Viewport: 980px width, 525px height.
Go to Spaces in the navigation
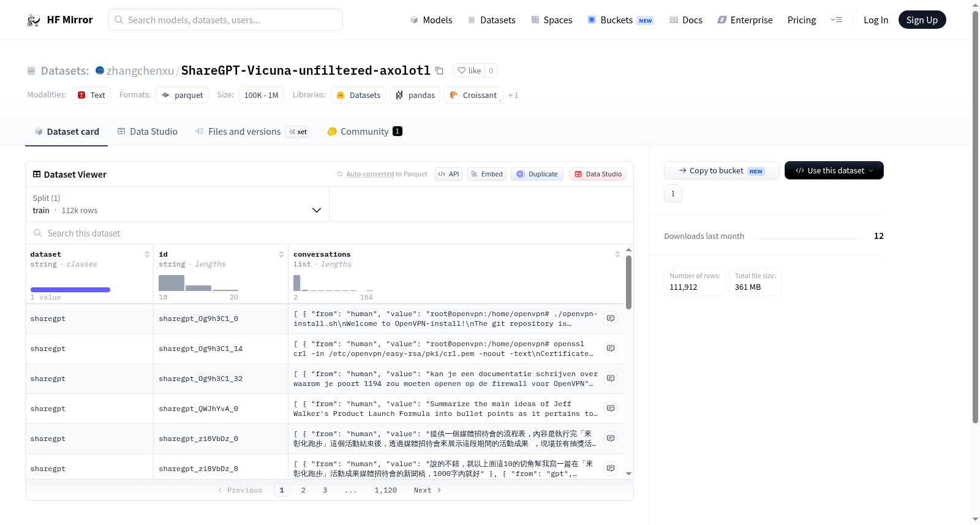(551, 20)
